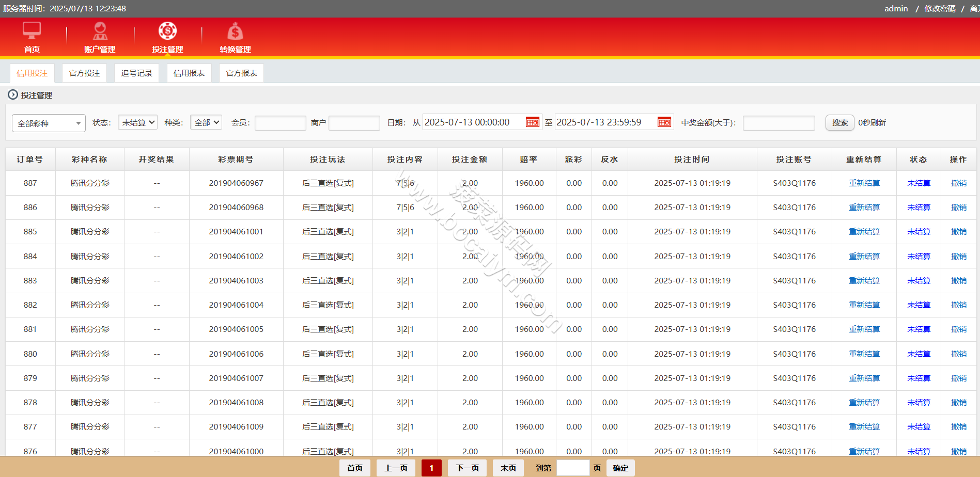Click 未结算 status for order 885
The height and width of the screenshot is (477, 980).
tap(919, 232)
